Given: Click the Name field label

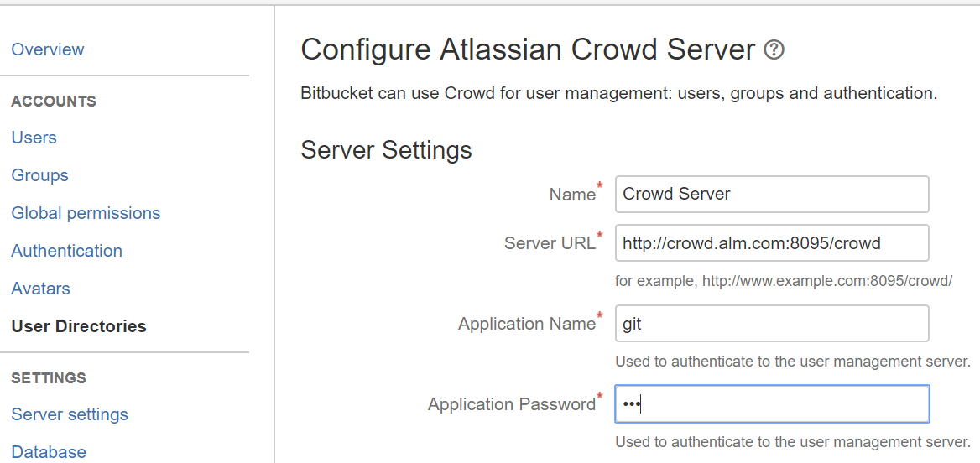Looking at the screenshot, I should tap(572, 195).
